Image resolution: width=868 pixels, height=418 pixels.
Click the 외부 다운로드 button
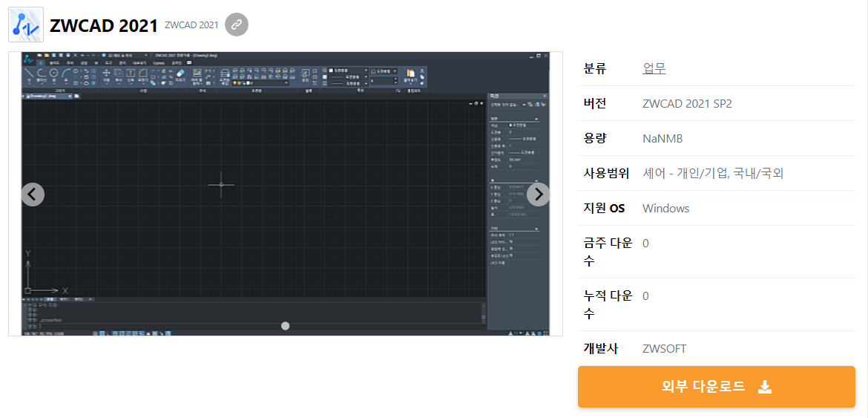717,386
